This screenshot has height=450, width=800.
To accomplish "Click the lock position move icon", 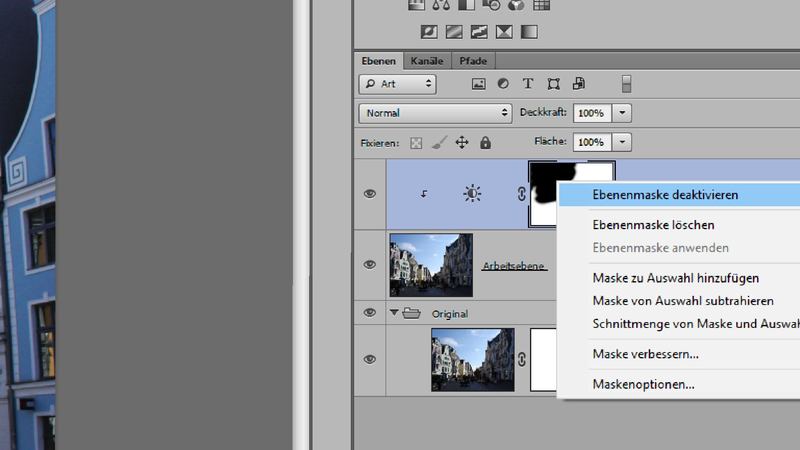I will [x=462, y=143].
